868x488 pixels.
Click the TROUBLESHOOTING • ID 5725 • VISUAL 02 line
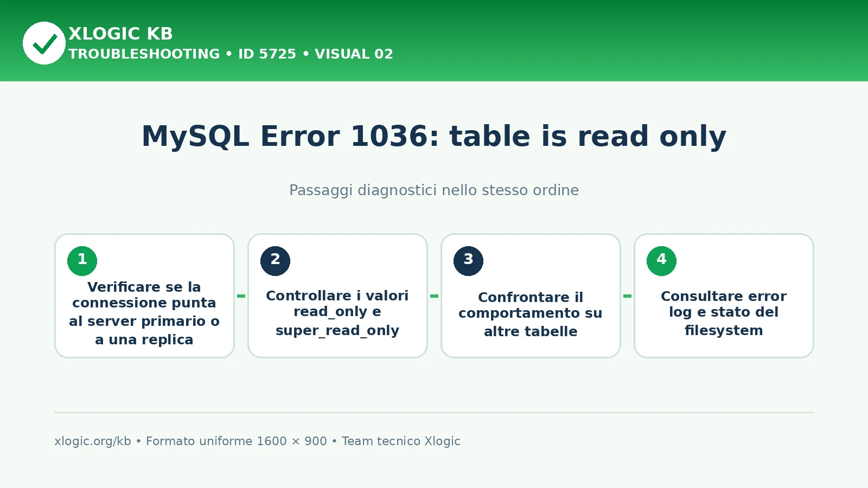coord(231,54)
